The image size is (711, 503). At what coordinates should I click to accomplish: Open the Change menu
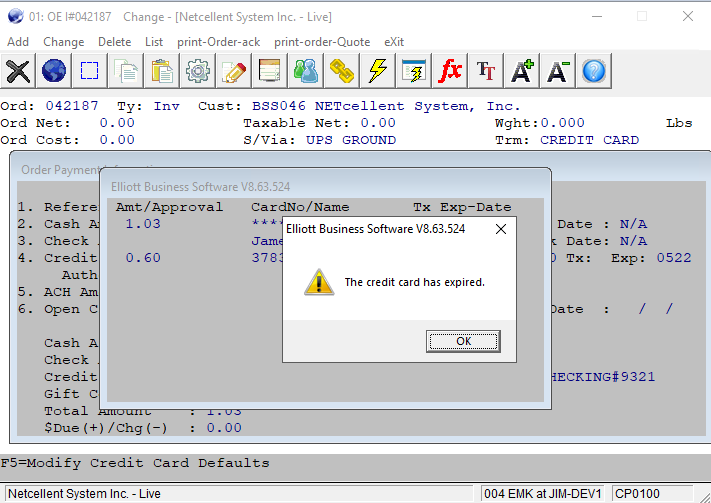pyautogui.click(x=63, y=42)
